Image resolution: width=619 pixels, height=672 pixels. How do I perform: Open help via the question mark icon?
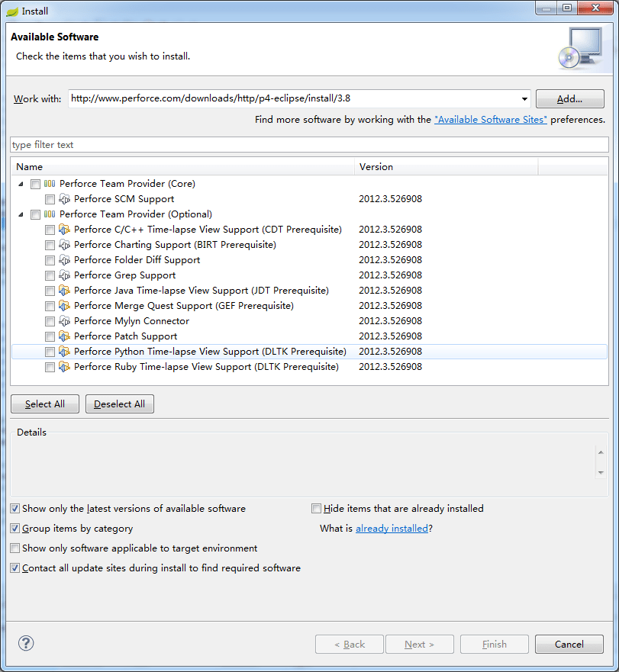(26, 643)
